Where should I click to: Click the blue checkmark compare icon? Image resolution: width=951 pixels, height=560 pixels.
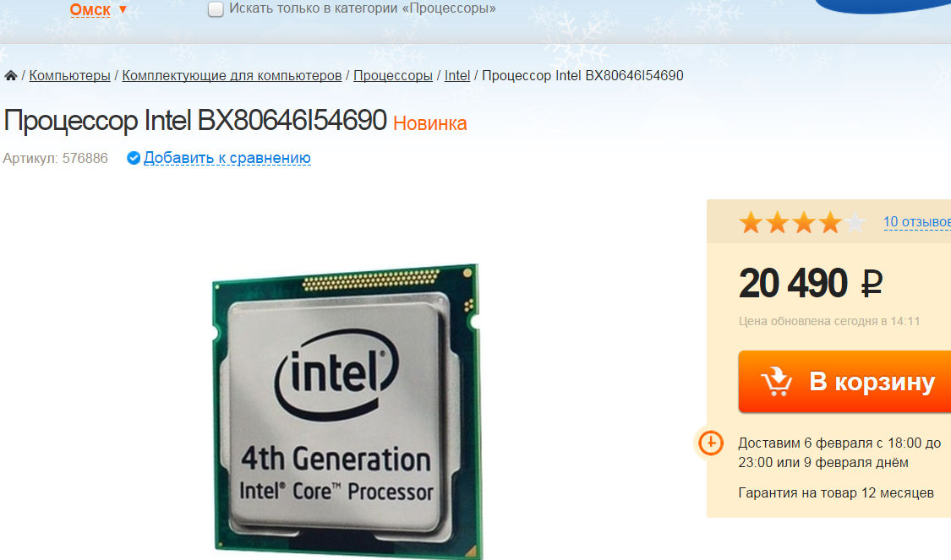click(x=134, y=158)
